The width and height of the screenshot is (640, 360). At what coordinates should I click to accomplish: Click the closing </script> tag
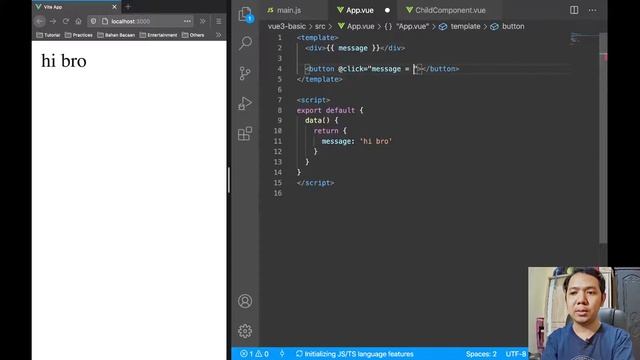tap(316, 183)
